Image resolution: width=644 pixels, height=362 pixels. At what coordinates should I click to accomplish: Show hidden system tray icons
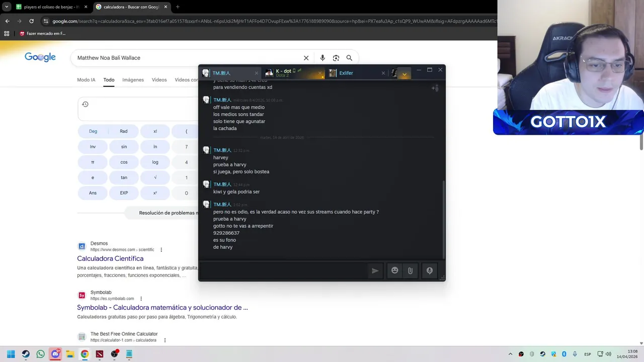(x=510, y=354)
